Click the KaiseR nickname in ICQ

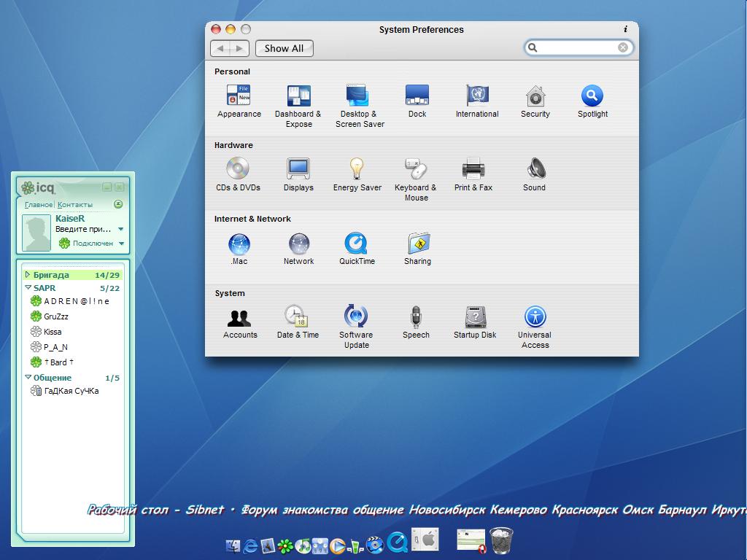(70, 219)
